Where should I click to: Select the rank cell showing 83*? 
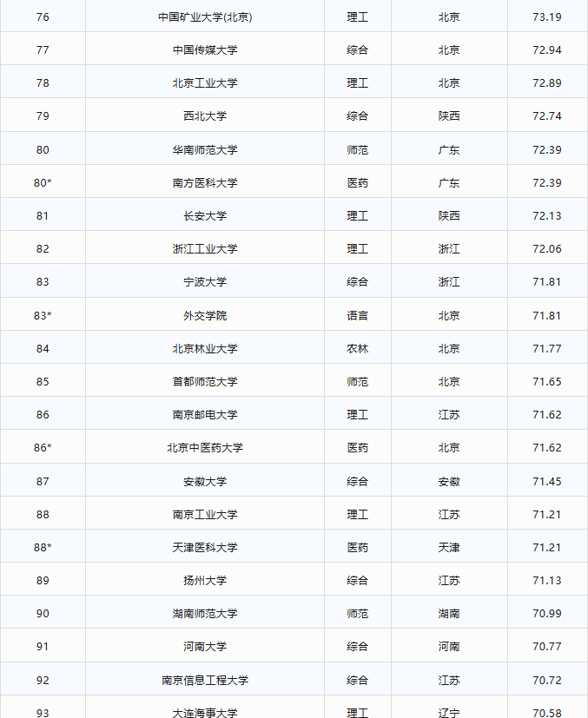43,315
